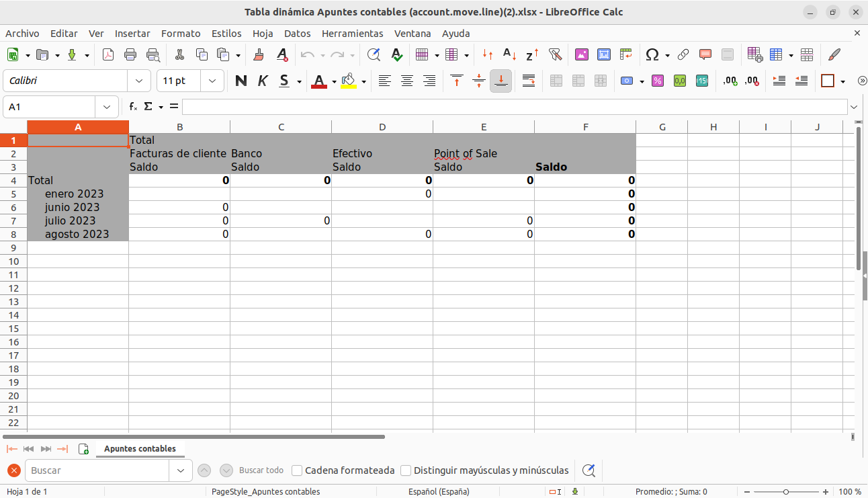Click Add Decimal Place icon
The width and height of the screenshot is (868, 498).
pos(730,81)
